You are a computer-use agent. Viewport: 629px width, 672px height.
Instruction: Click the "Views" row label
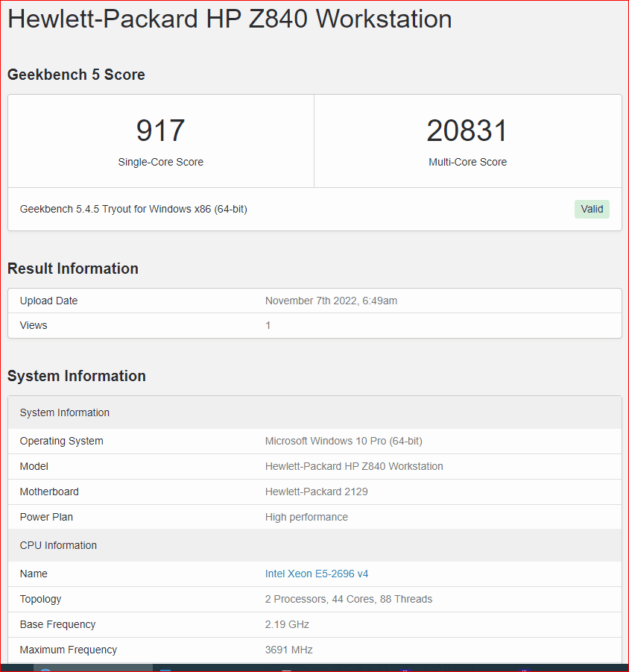coord(34,325)
